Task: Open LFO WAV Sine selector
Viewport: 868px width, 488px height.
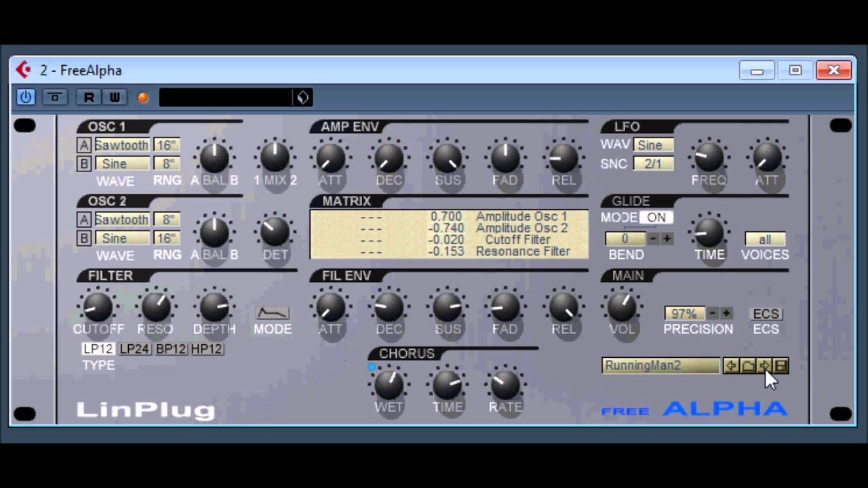Action: [x=653, y=145]
